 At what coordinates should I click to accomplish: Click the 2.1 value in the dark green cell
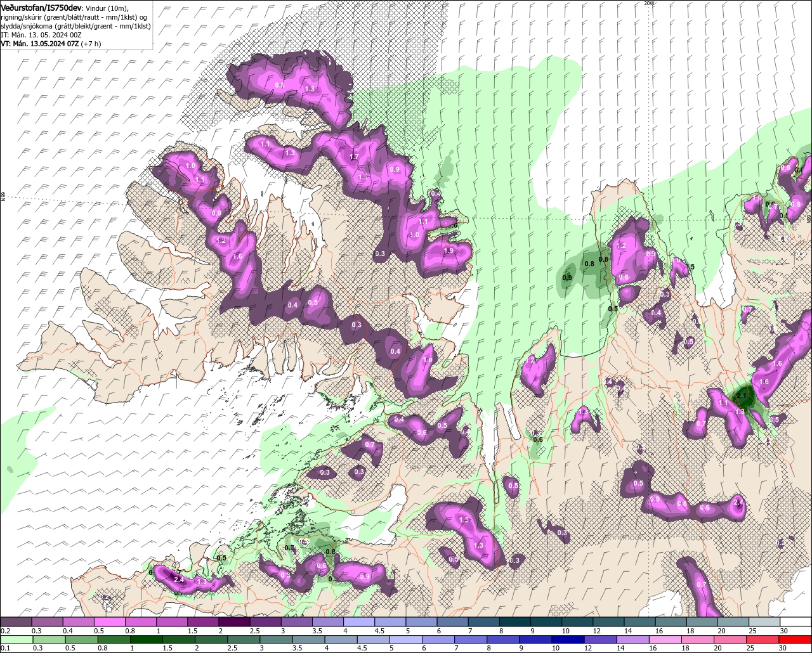(x=743, y=396)
